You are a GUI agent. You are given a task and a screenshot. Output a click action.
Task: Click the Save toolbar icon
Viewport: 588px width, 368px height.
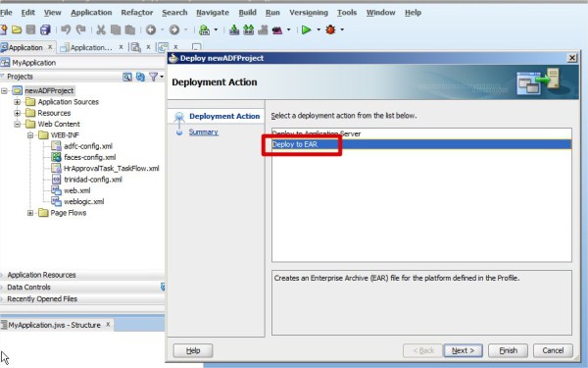tap(30, 29)
